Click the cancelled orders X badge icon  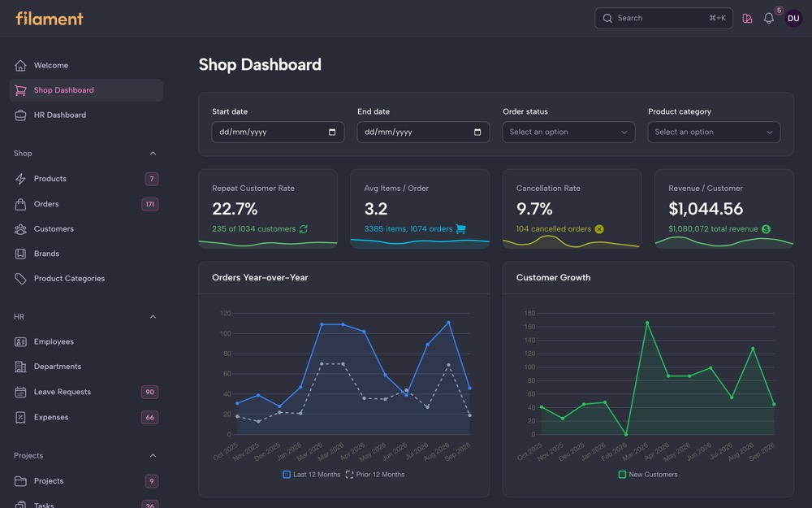click(599, 229)
